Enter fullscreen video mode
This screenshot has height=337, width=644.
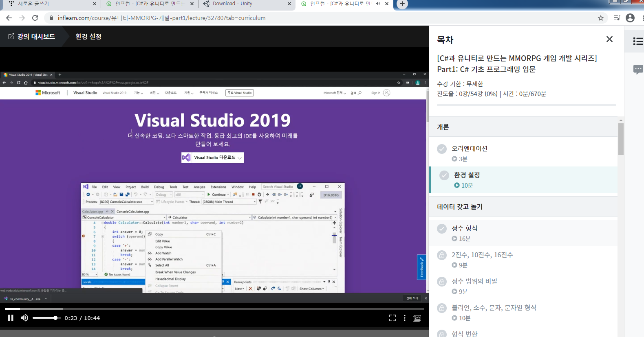click(x=393, y=318)
